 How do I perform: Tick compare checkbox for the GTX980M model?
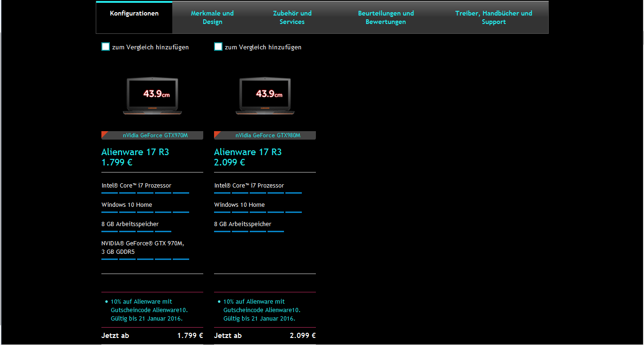[218, 47]
